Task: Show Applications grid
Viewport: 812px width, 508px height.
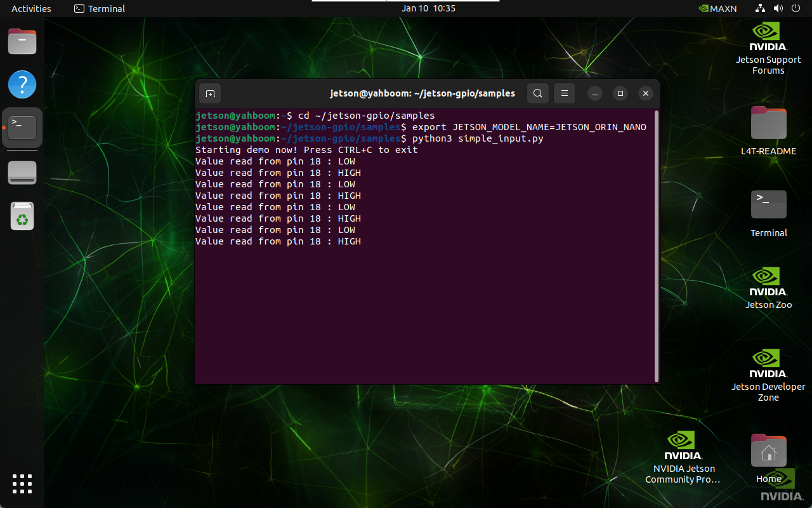Action: point(22,483)
